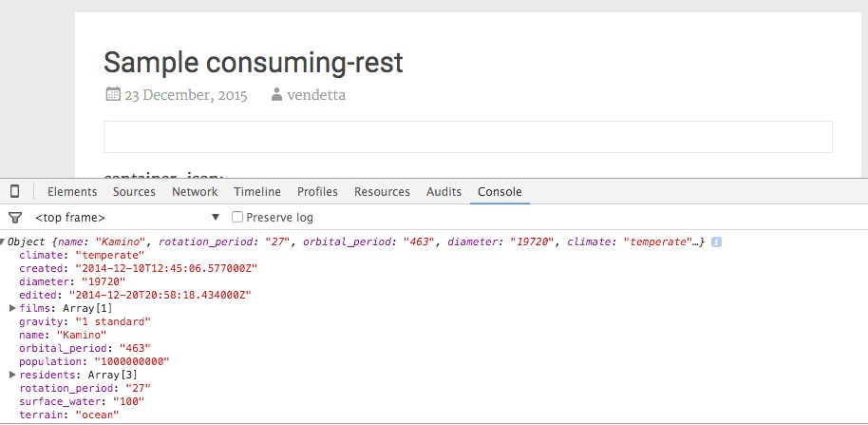Switch to the Resources tab
Viewport: 868px width, 425px height.
click(382, 191)
